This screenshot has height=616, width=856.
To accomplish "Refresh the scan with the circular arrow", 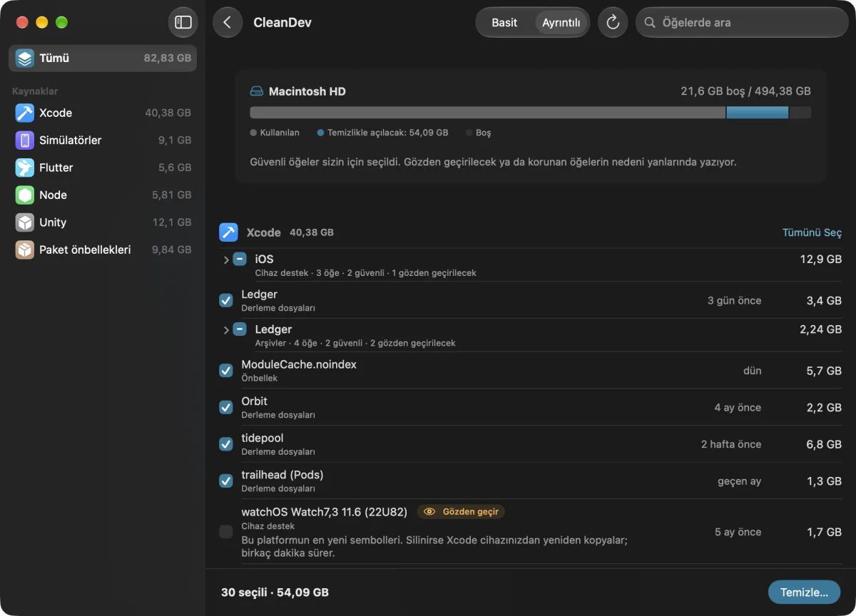I will (x=612, y=22).
